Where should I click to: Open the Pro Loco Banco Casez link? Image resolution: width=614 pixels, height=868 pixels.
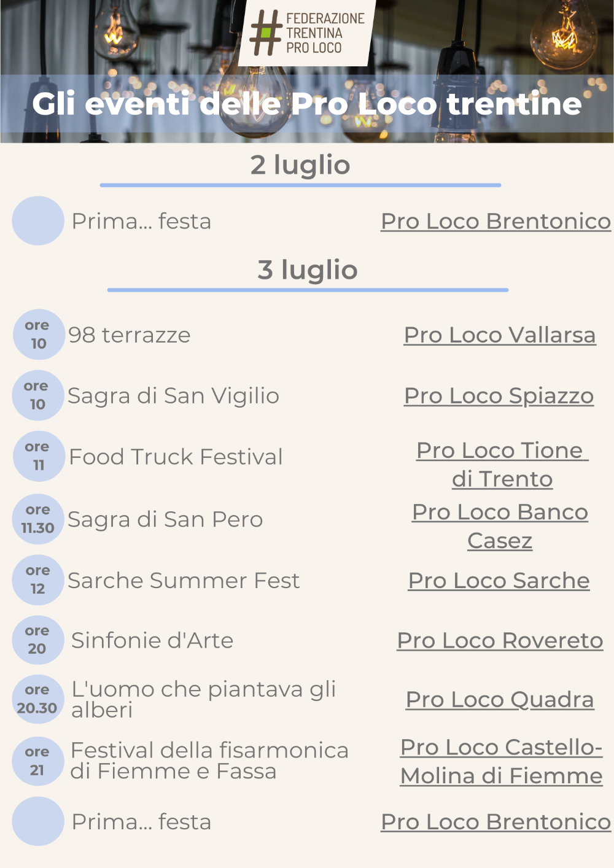(500, 526)
